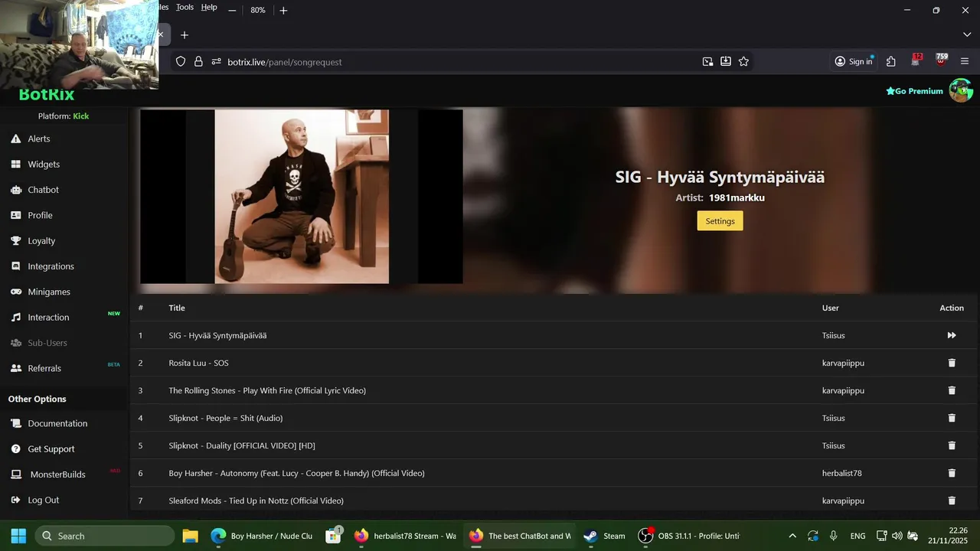The width and height of the screenshot is (980, 551).
Task: Delete Rosita Luu - SOS from the queue
Action: coord(952,363)
